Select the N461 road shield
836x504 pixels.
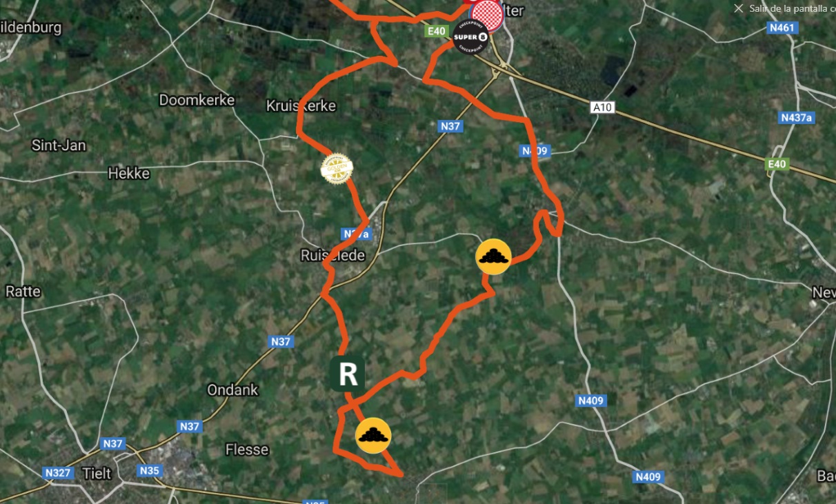click(782, 28)
